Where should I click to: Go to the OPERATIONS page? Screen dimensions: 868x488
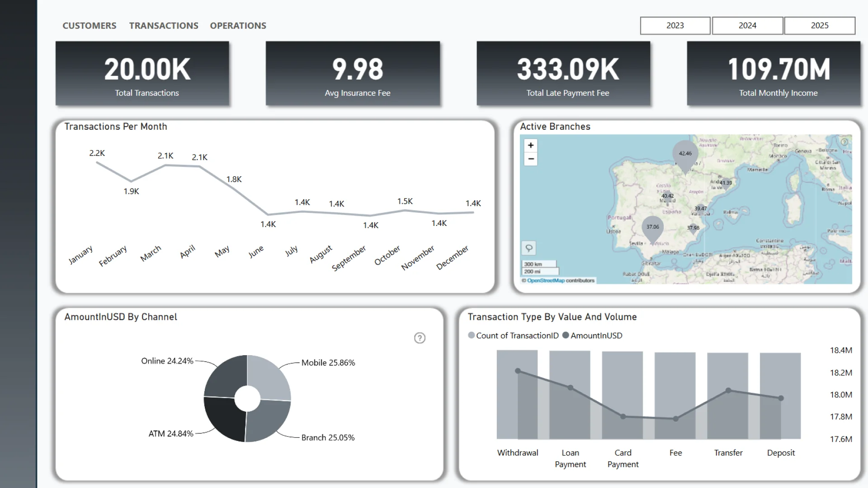click(x=238, y=26)
